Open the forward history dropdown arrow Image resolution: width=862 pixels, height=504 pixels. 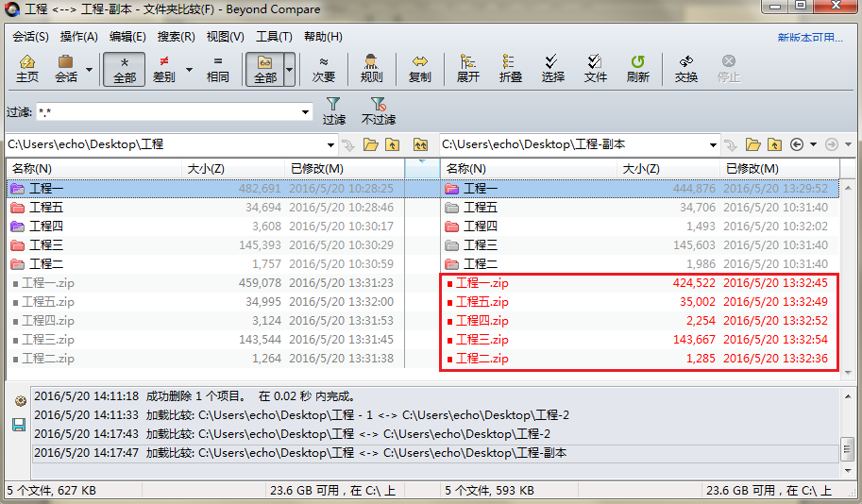click(848, 144)
